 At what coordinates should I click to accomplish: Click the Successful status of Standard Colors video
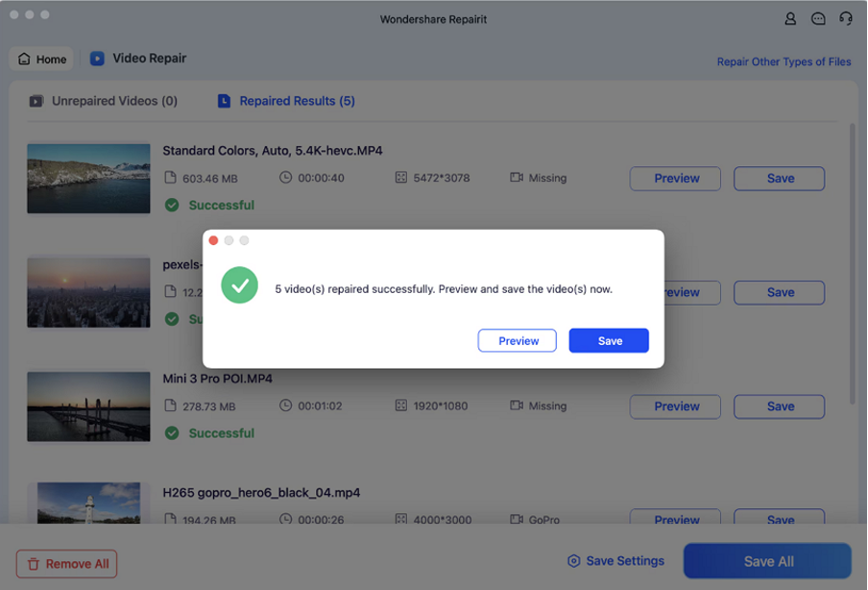pyautogui.click(x=222, y=205)
